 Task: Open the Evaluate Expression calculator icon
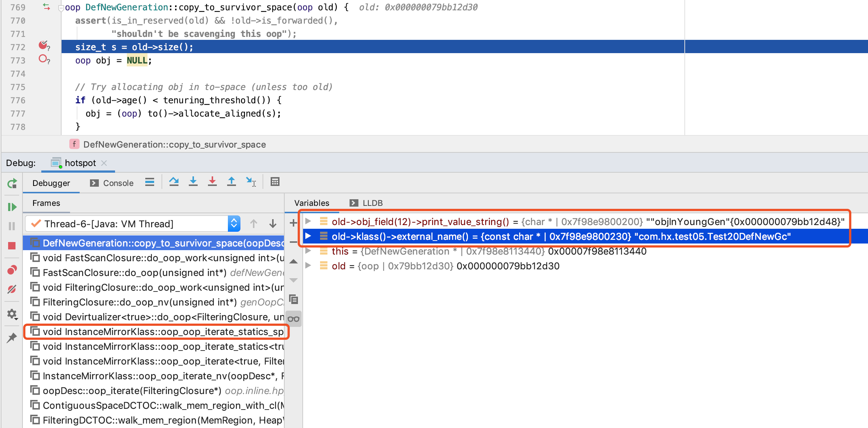pyautogui.click(x=275, y=182)
